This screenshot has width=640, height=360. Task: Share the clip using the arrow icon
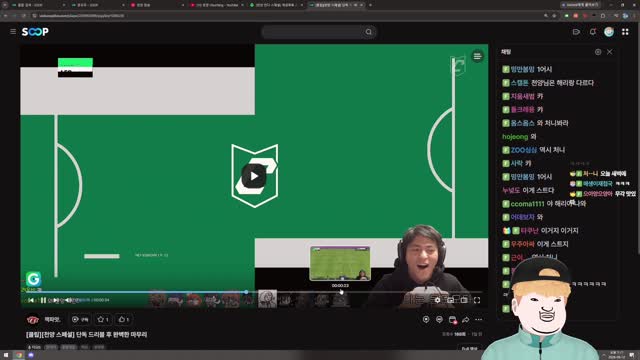click(465, 320)
